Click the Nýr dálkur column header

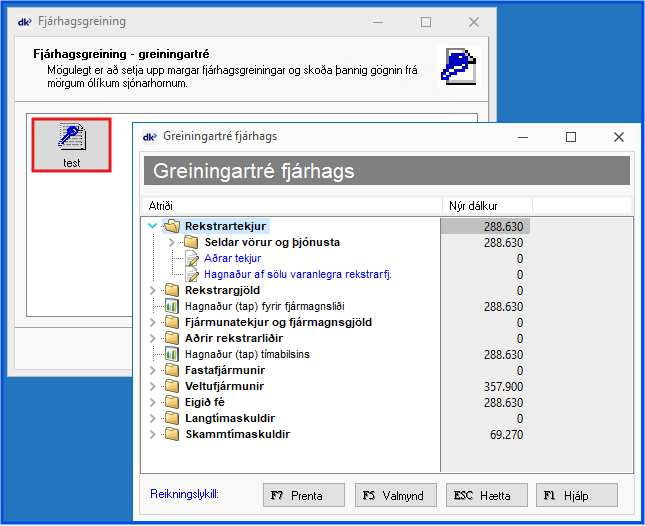486,205
